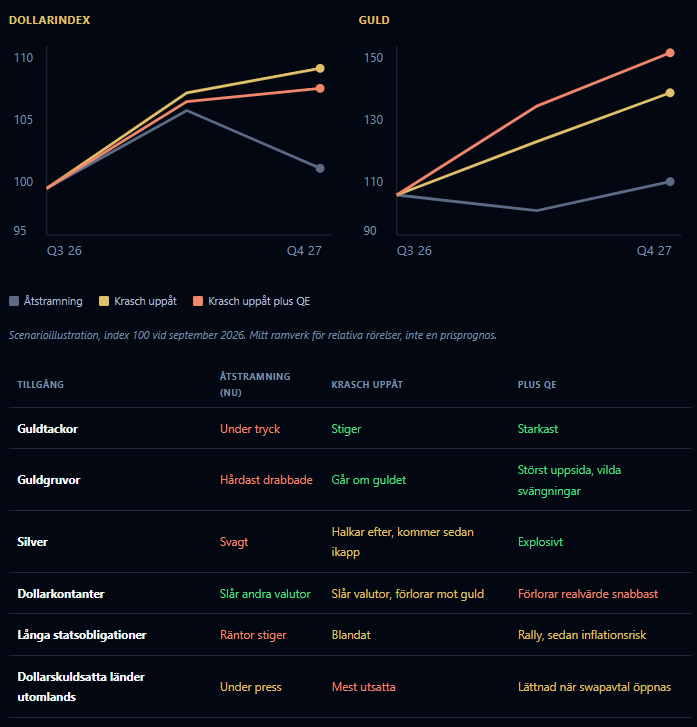This screenshot has width=697, height=727.
Task: Toggle the Krasch uppåt legend label
Action: point(145,301)
